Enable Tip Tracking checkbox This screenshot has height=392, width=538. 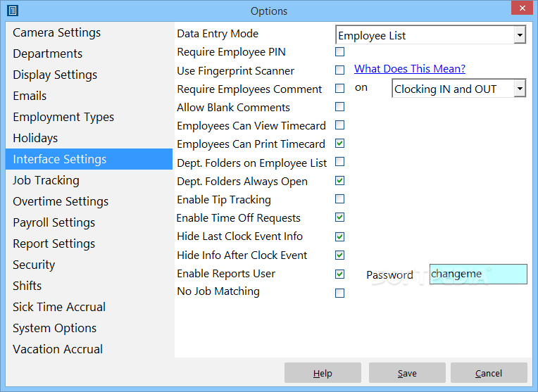(339, 199)
